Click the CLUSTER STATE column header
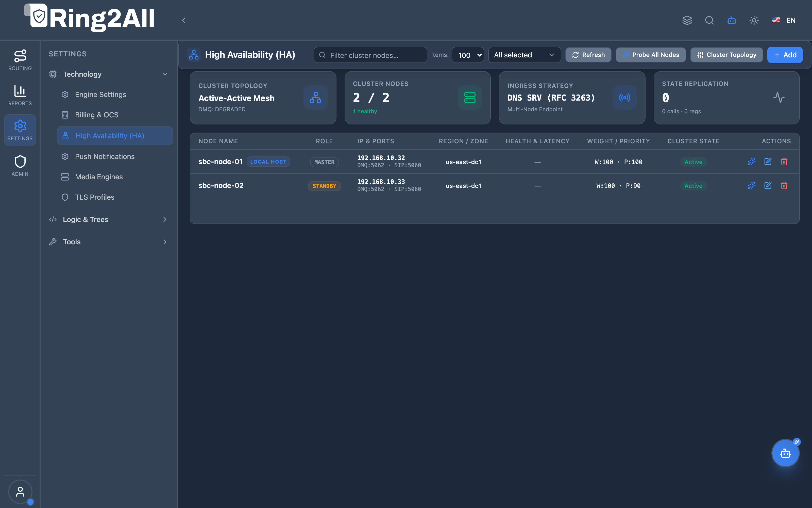 pyautogui.click(x=693, y=141)
